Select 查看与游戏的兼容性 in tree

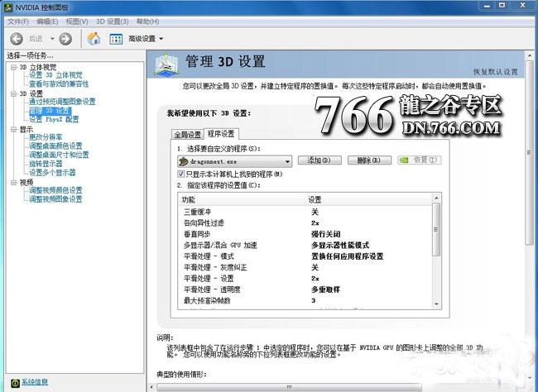click(59, 84)
